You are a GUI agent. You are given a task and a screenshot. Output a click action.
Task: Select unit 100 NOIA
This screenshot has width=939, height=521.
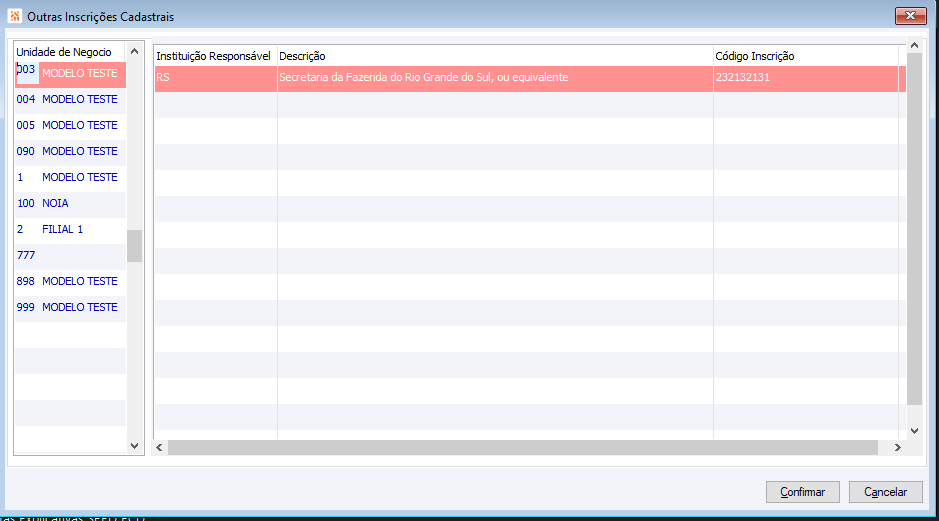tap(70, 203)
